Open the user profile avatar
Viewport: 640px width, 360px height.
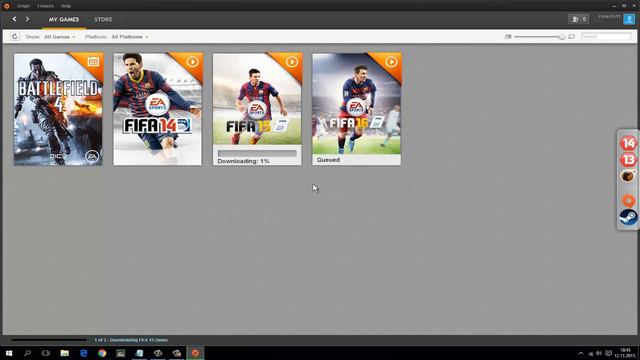[629, 19]
